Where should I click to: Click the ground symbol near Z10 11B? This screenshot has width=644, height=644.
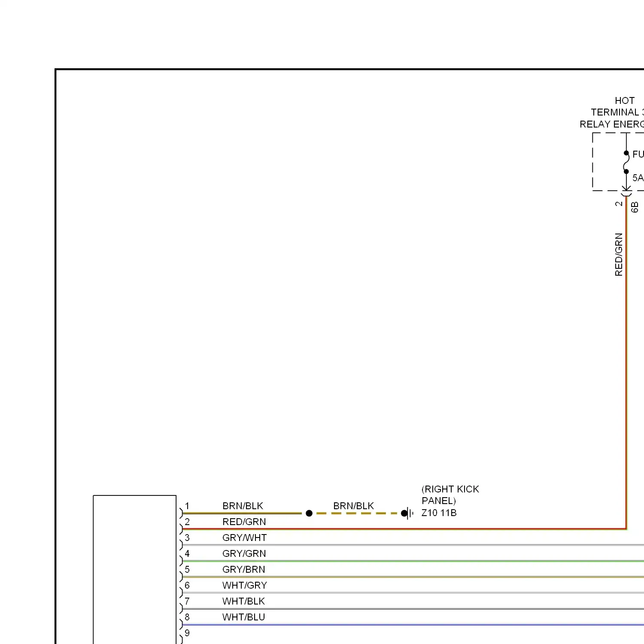pyautogui.click(x=407, y=513)
